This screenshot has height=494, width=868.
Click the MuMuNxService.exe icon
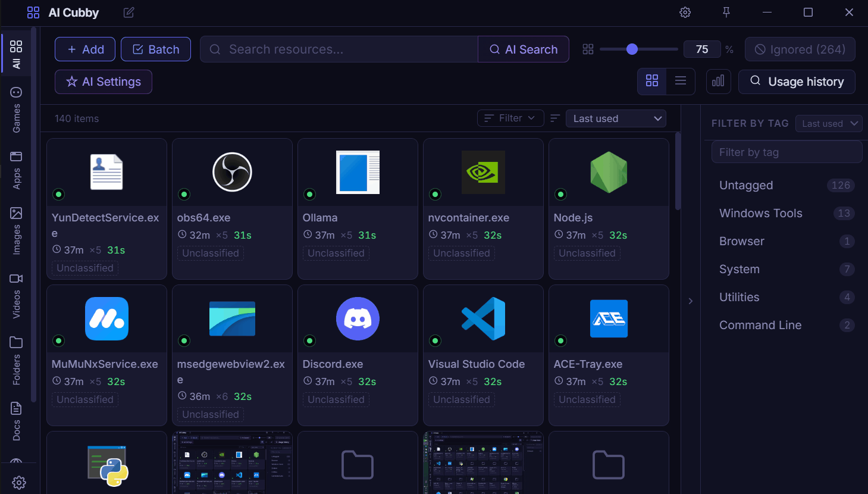tap(106, 318)
